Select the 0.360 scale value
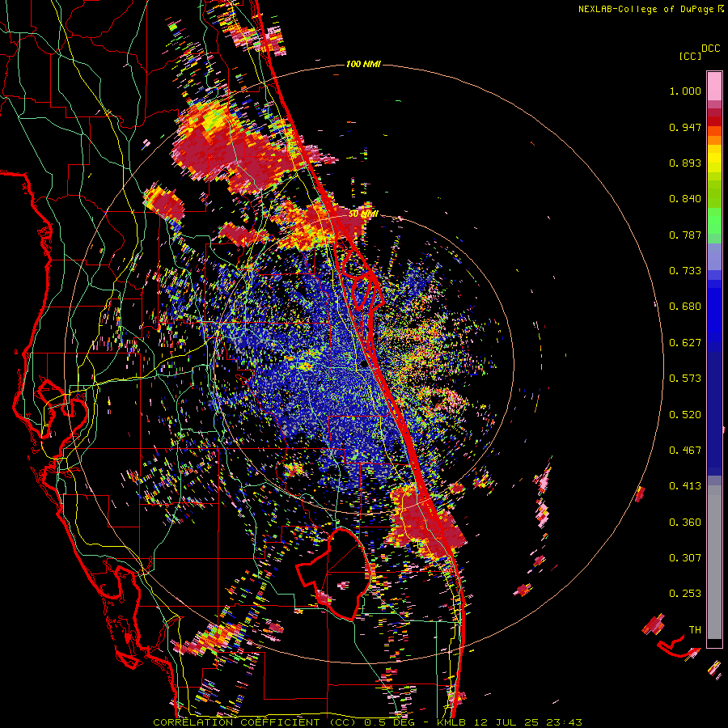 685,523
